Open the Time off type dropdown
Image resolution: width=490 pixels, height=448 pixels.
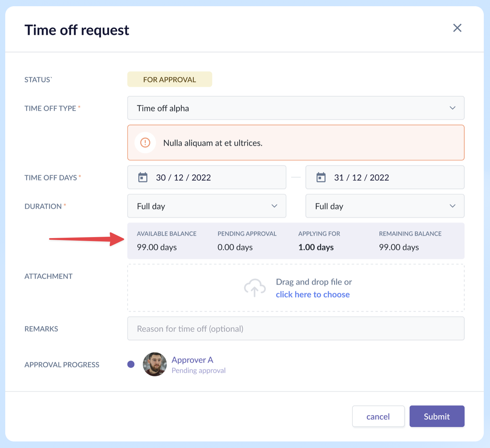click(x=295, y=108)
